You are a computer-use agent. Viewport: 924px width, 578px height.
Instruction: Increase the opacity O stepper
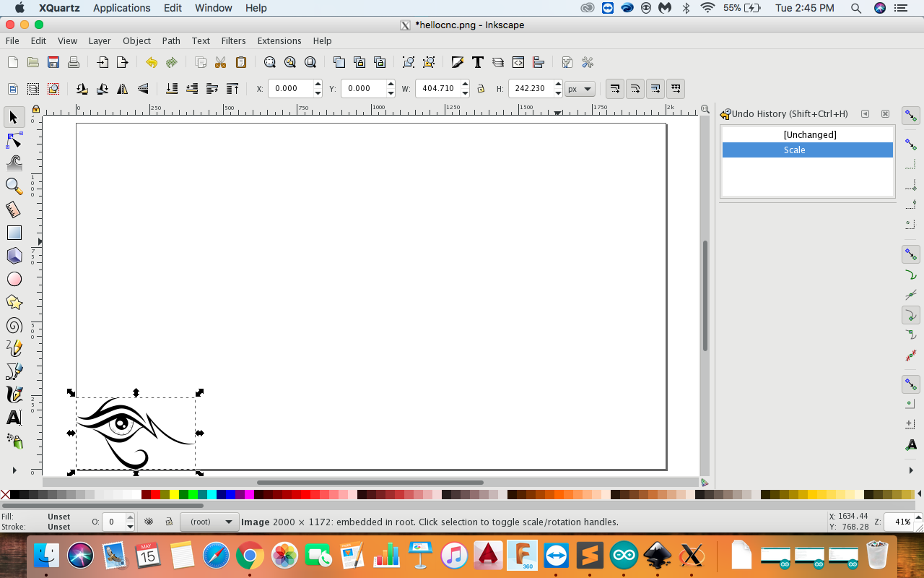click(x=130, y=517)
